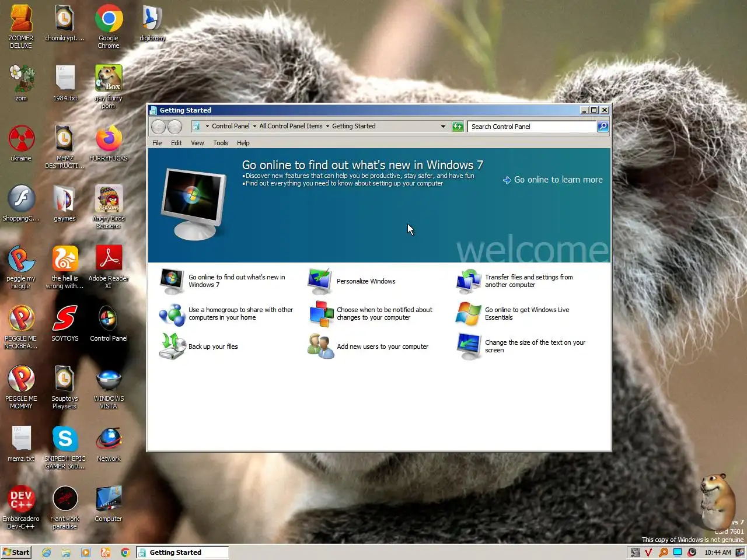Select the Network desktop icon
The width and height of the screenshot is (747, 560).
(109, 443)
